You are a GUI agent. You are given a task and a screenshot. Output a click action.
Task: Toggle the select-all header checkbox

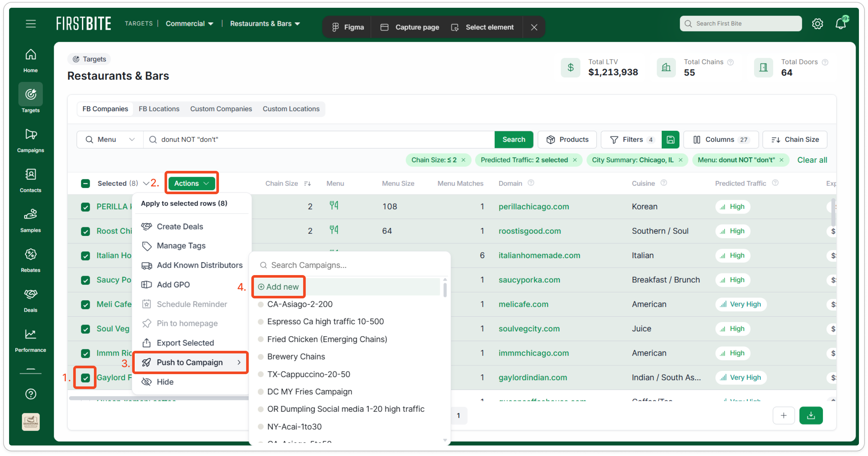click(85, 184)
